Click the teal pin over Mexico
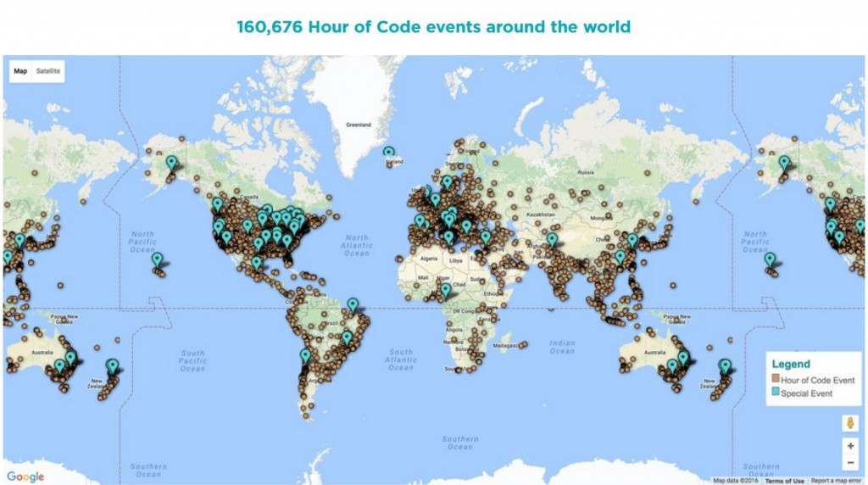The height and width of the screenshot is (485, 868). tap(256, 263)
